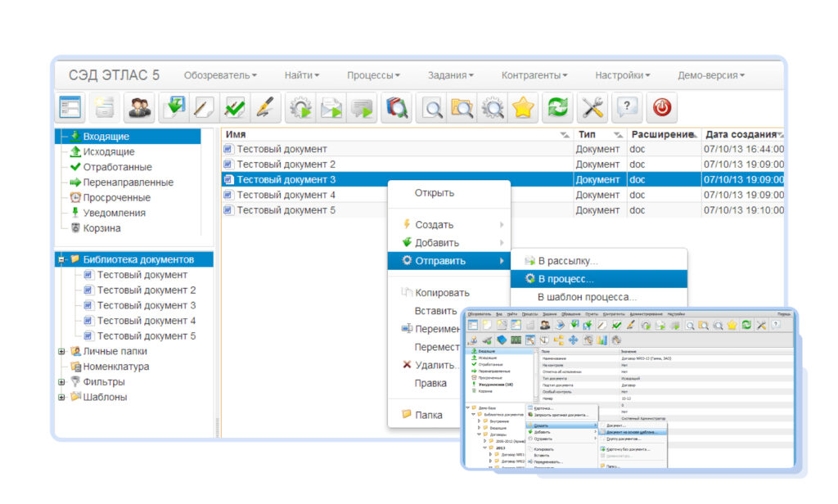Viewport: 838px width, 504px height.
Task: Expand the Личные папки tree node
Action: [61, 351]
